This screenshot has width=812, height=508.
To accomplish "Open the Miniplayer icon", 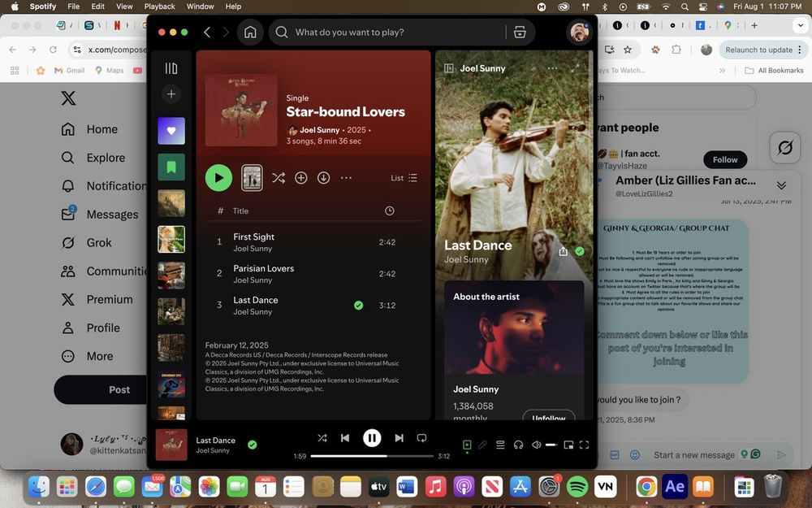I will [568, 445].
